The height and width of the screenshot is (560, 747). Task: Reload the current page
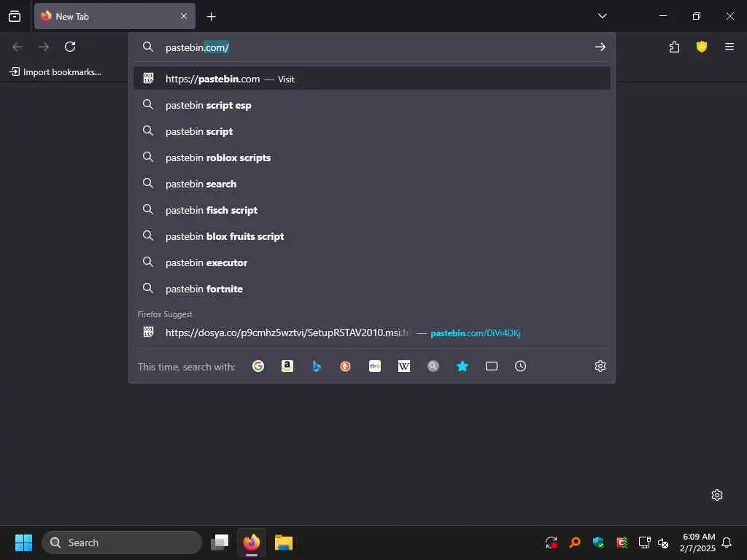coord(70,47)
